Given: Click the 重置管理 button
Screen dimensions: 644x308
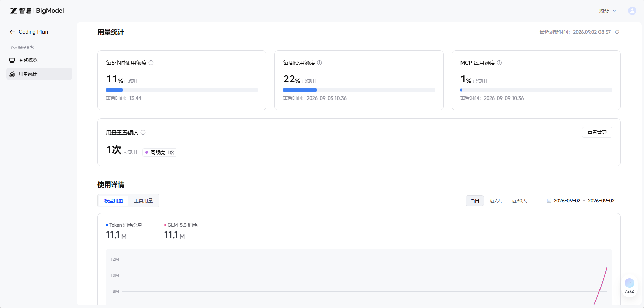Looking at the screenshot, I should click(x=597, y=132).
